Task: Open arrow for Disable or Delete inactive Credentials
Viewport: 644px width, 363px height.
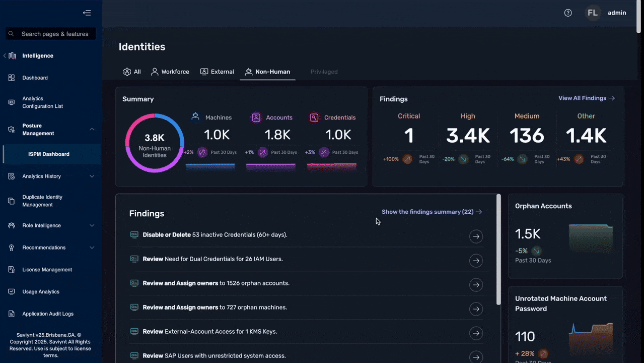Action: tap(476, 236)
